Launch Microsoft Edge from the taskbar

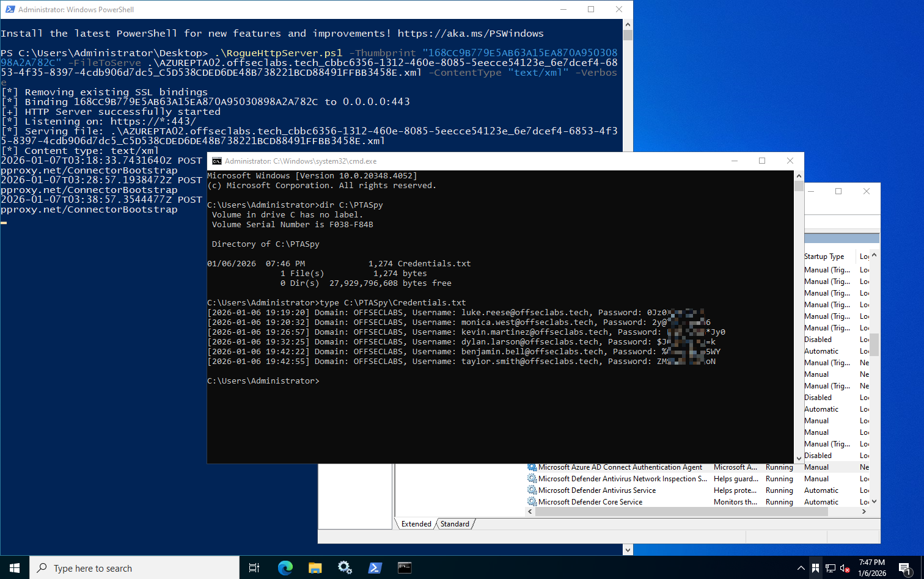(285, 568)
